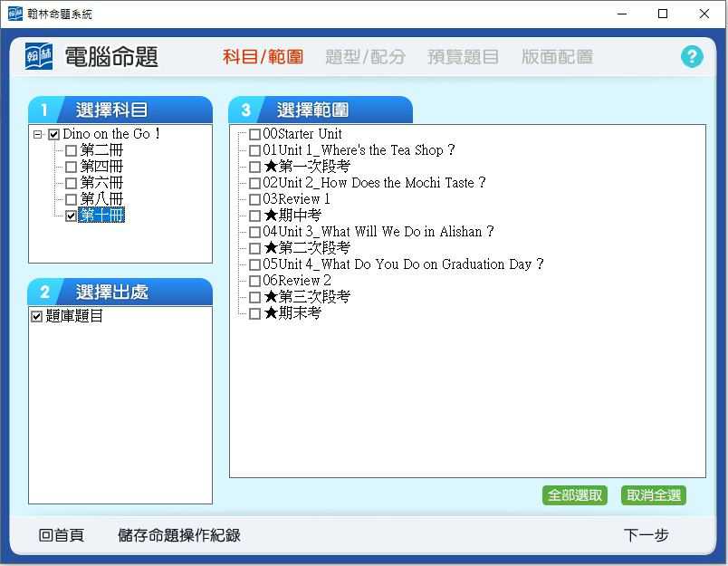Switch to the 科目/範圍 step tab
This screenshot has width=728, height=566.
(x=263, y=57)
